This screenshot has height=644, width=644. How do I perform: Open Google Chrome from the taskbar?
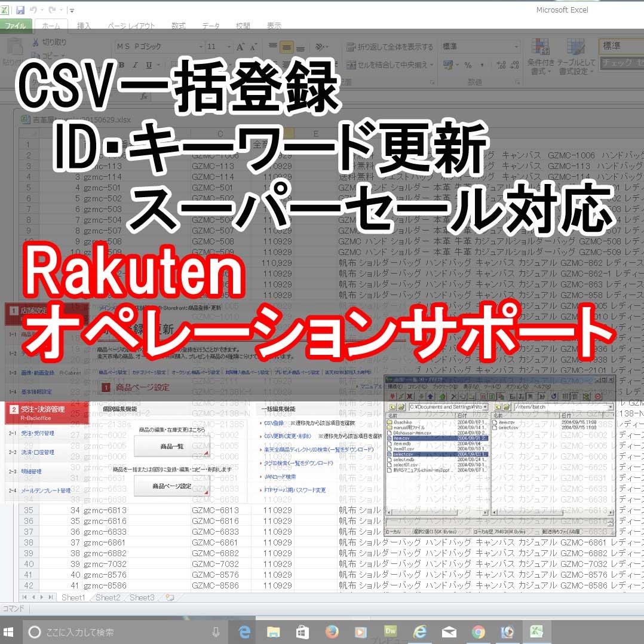tap(478, 632)
